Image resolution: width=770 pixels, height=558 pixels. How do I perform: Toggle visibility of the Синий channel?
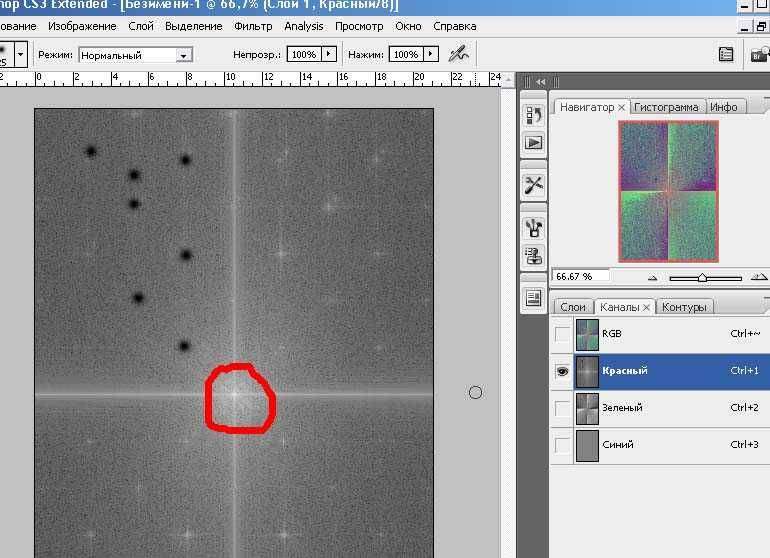coord(562,445)
